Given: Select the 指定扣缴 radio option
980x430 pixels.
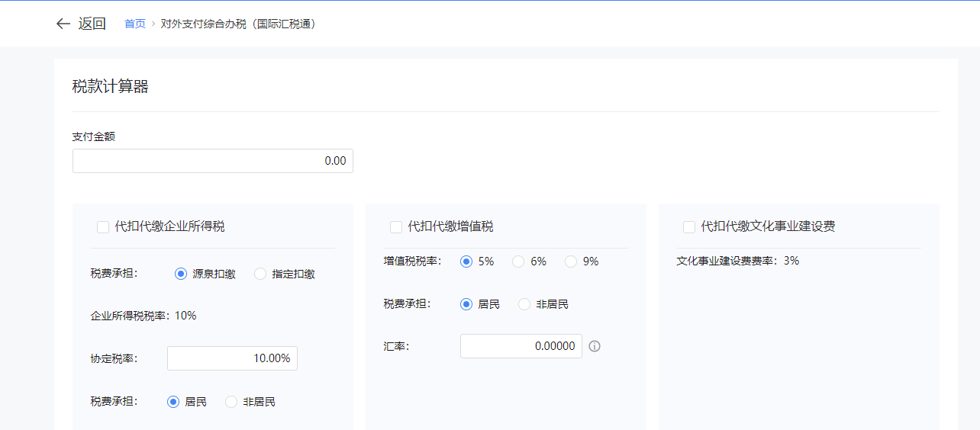Looking at the screenshot, I should tap(260, 274).
